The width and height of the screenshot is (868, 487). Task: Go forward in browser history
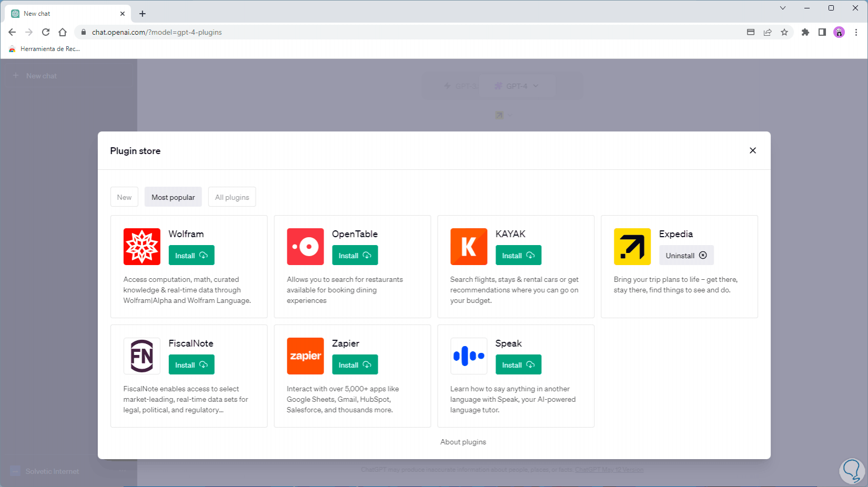pyautogui.click(x=29, y=32)
